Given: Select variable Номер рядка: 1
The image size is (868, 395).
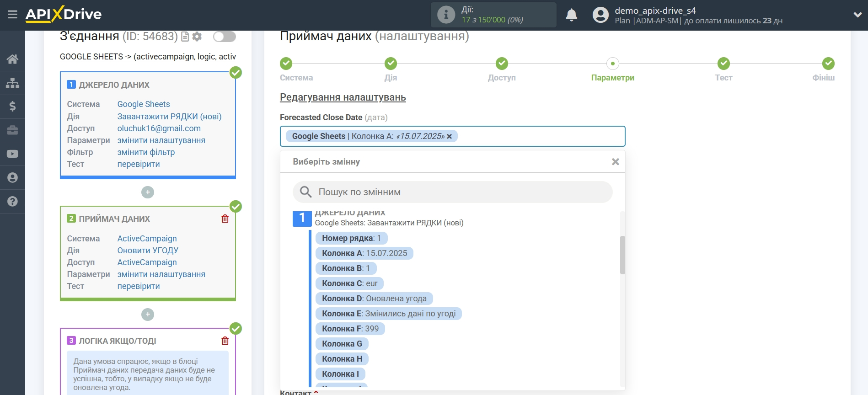Looking at the screenshot, I should 351,238.
